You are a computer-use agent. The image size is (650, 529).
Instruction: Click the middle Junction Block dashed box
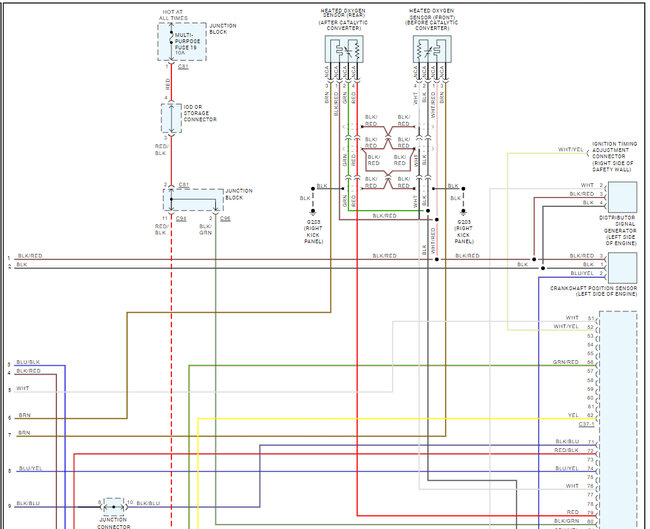tap(190, 199)
